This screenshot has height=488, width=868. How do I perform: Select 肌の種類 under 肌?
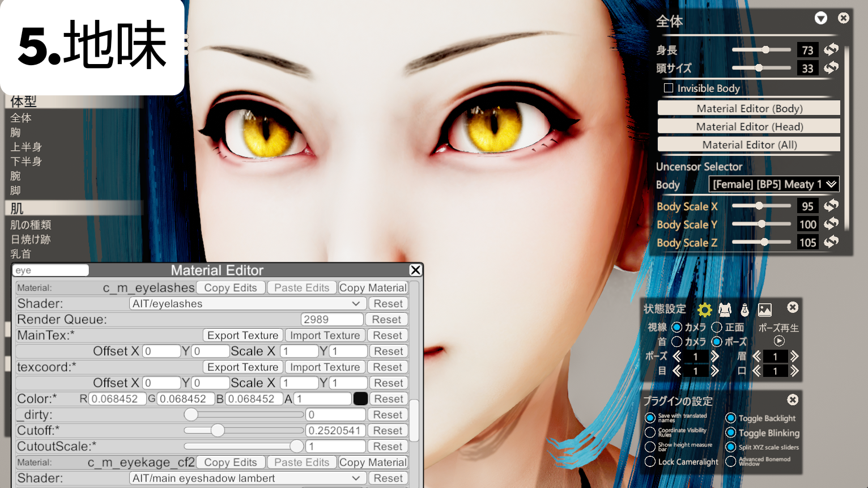[31, 225]
